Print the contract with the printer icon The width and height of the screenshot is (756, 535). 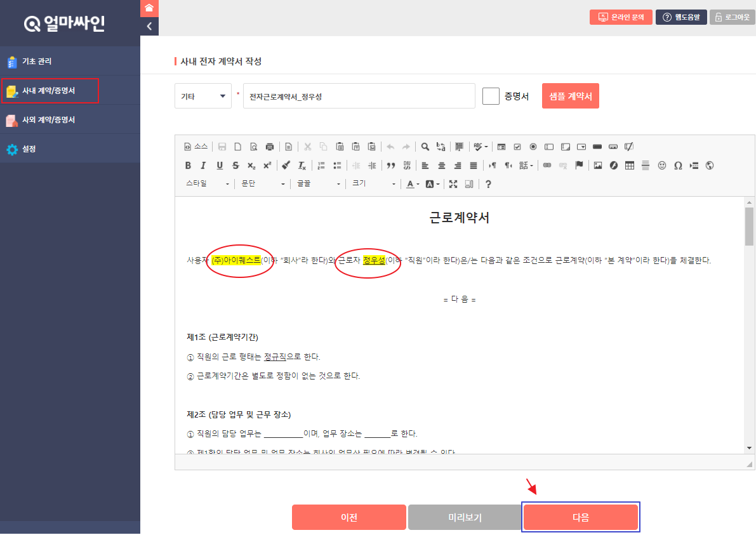[x=270, y=147]
